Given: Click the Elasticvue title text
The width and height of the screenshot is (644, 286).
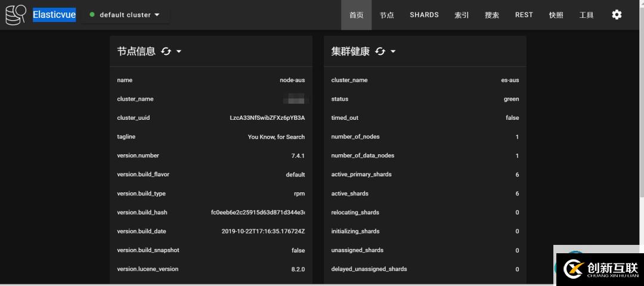Looking at the screenshot, I should (54, 15).
